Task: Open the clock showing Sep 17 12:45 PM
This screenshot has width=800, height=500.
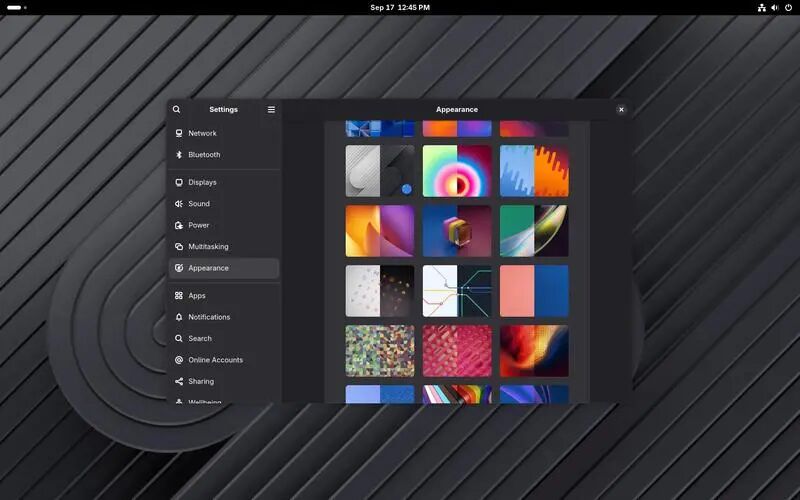Action: pyautogui.click(x=400, y=8)
